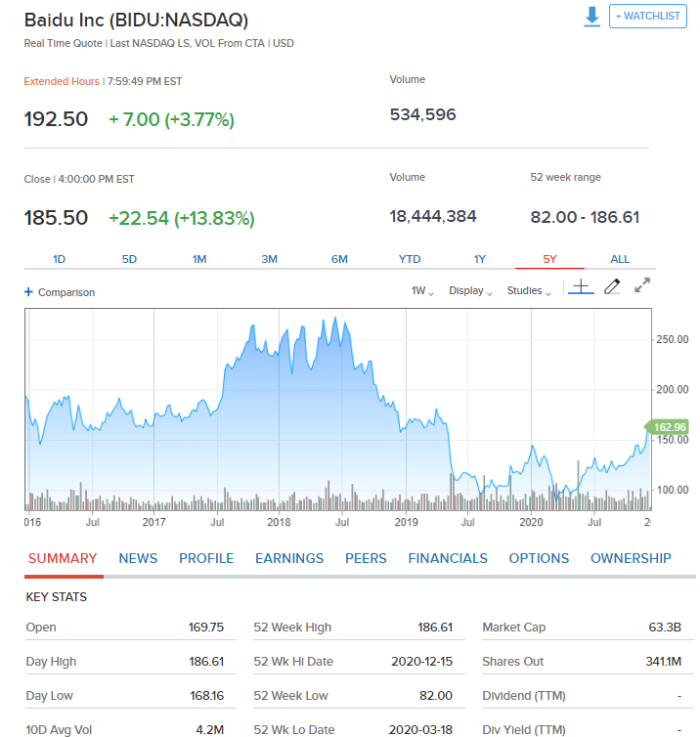Select the pencil drawing tool icon

pyautogui.click(x=612, y=287)
